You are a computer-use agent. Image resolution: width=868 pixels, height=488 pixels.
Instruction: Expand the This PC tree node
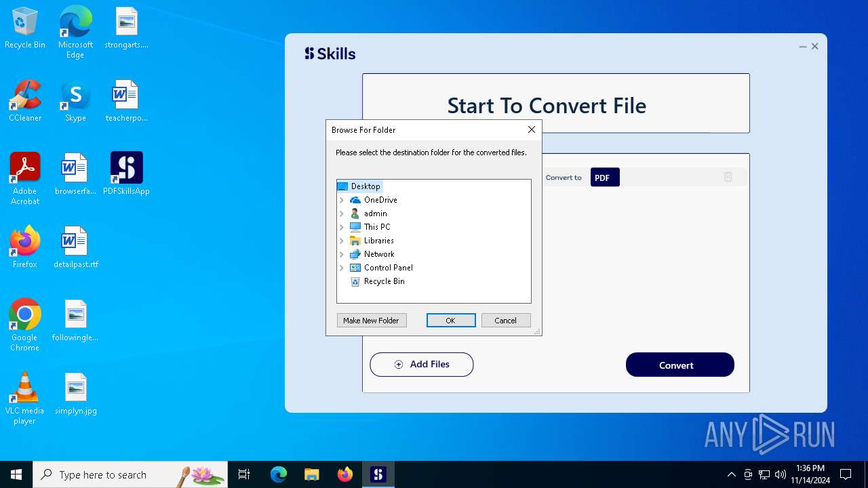[x=342, y=227]
